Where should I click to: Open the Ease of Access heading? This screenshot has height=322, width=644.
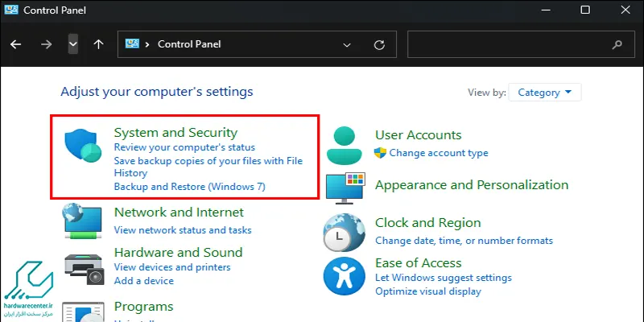(x=418, y=263)
